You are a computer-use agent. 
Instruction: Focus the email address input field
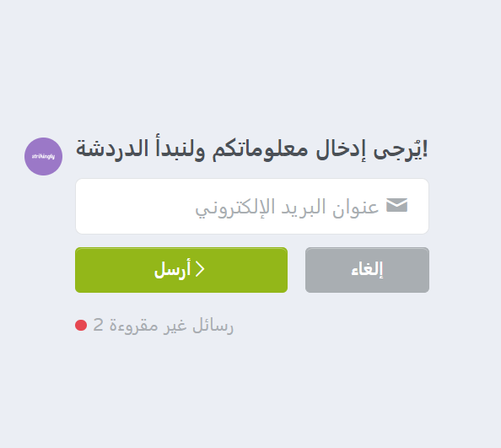click(252, 206)
